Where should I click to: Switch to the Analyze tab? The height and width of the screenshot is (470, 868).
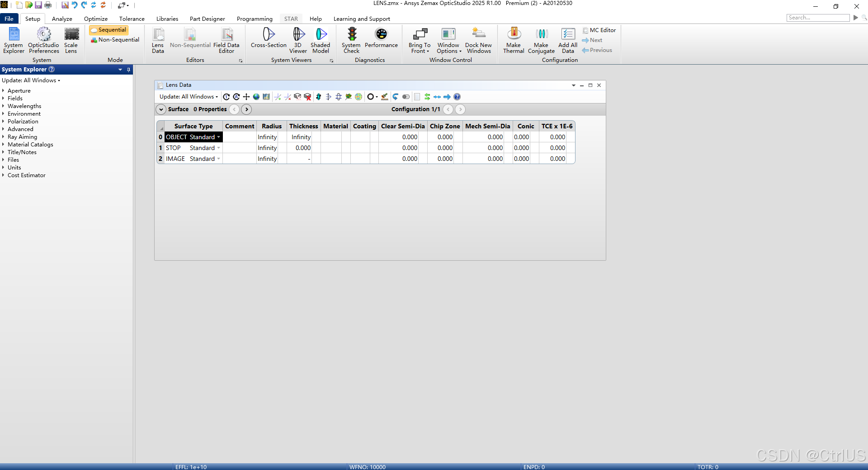pos(62,19)
